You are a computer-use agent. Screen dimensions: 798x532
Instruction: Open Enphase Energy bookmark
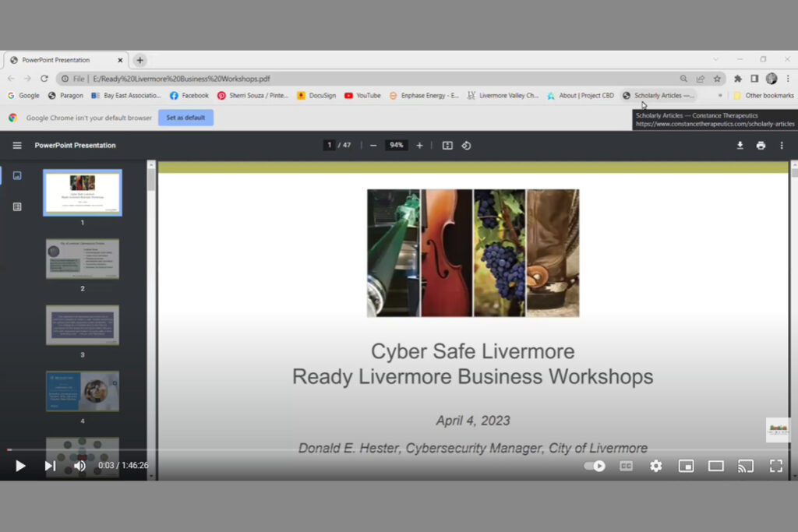tap(424, 95)
